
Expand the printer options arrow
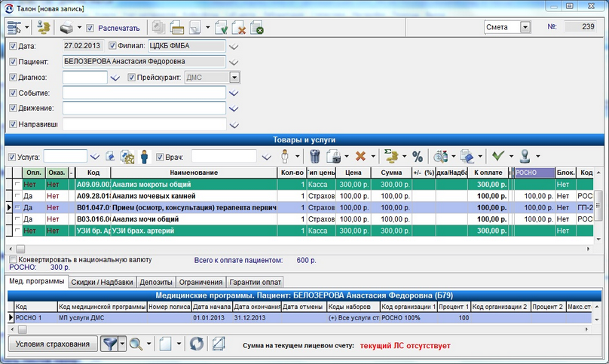pyautogui.click(x=79, y=28)
